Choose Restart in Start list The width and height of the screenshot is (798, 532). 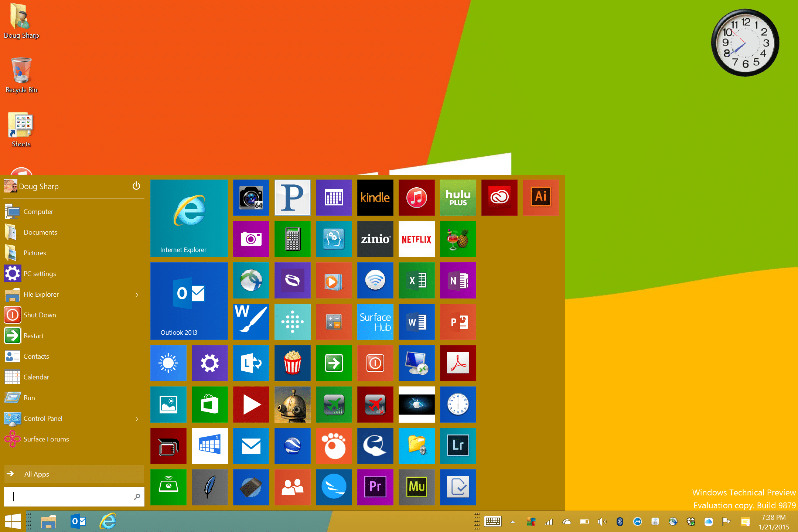[x=74, y=336]
